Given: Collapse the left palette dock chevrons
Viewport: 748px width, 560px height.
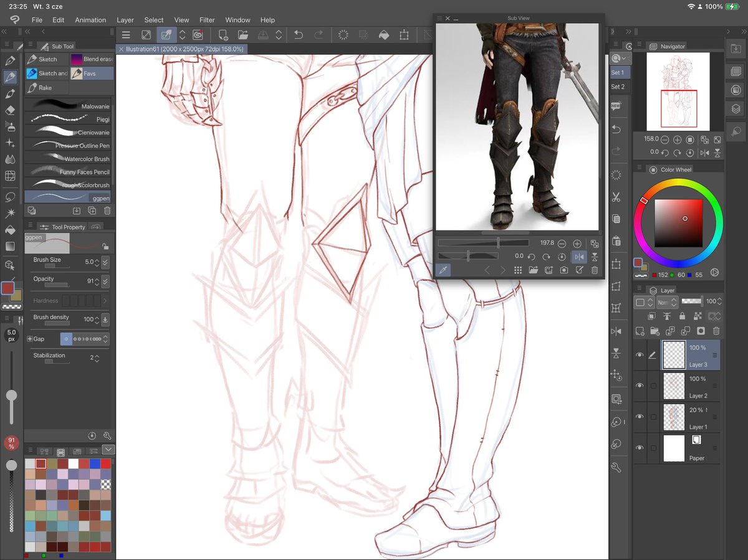Looking at the screenshot, I should click(4, 31).
